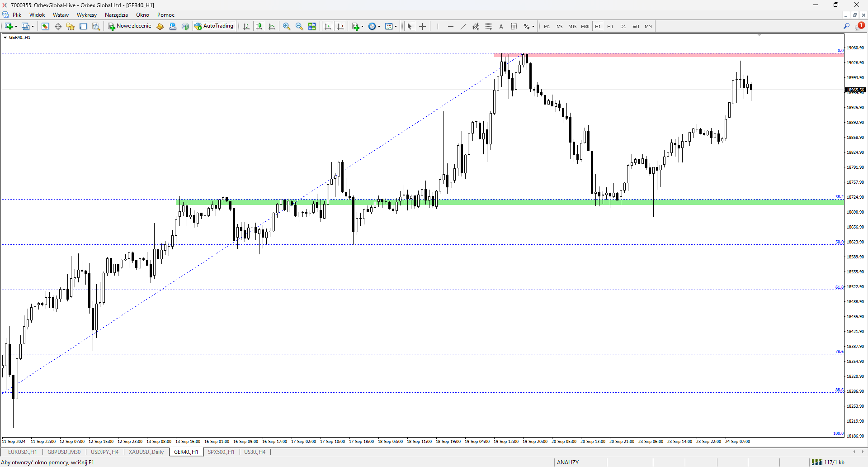868x467 pixels.
Task: Expand the arrows objects dropdown
Action: (x=533, y=26)
